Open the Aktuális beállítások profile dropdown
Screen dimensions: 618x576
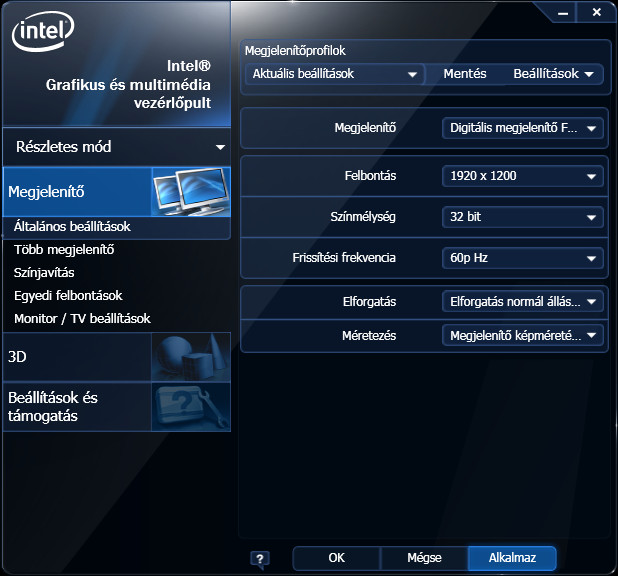[x=335, y=74]
